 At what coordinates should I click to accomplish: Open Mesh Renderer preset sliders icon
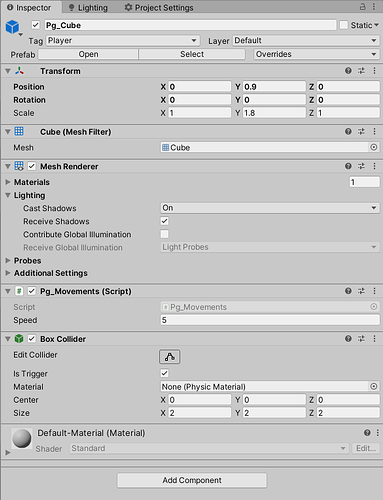click(x=361, y=166)
